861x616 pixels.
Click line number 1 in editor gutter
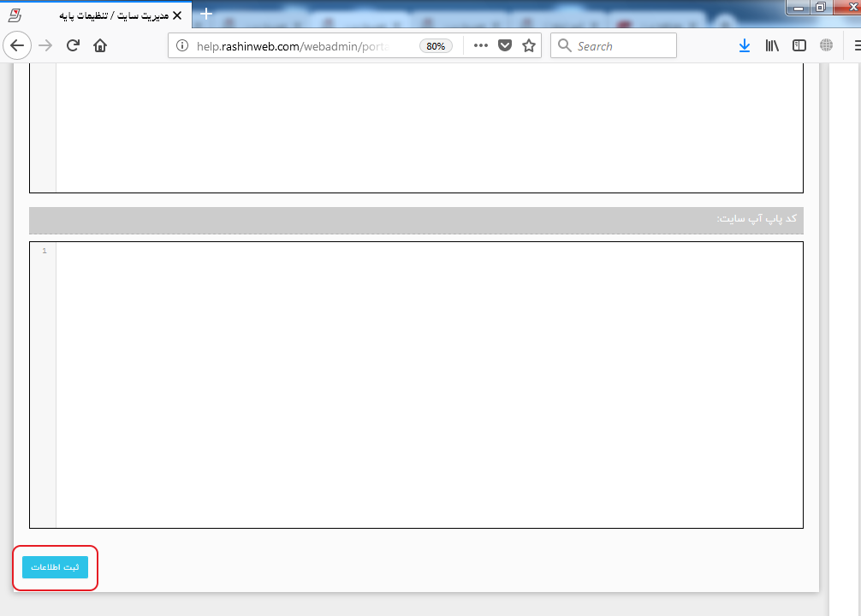point(45,251)
